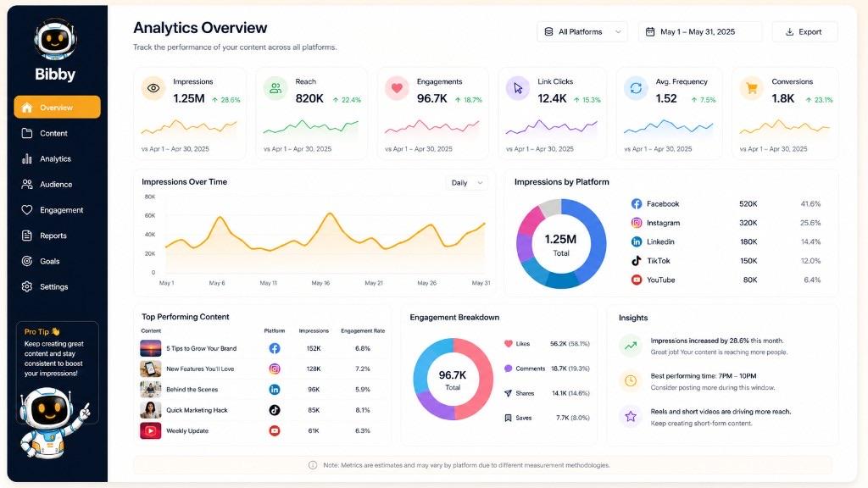Open Analytics in the sidebar
Viewport: 868px width, 488px height.
pyautogui.click(x=57, y=158)
